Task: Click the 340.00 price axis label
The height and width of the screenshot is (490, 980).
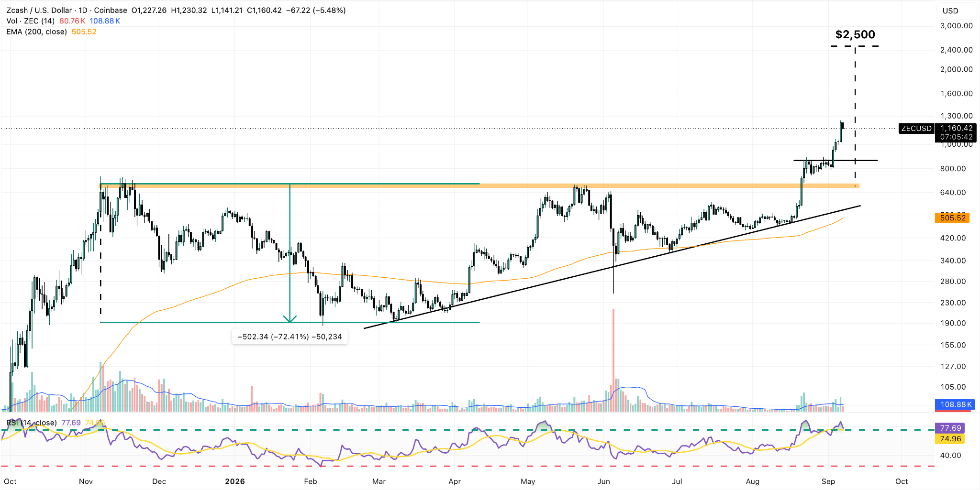Action: click(953, 261)
